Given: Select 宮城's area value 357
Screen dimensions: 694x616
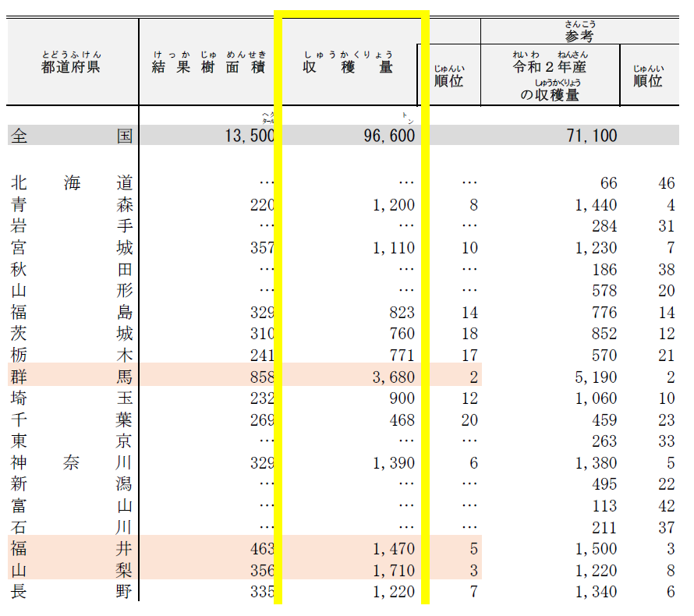Looking at the screenshot, I should click(262, 248).
